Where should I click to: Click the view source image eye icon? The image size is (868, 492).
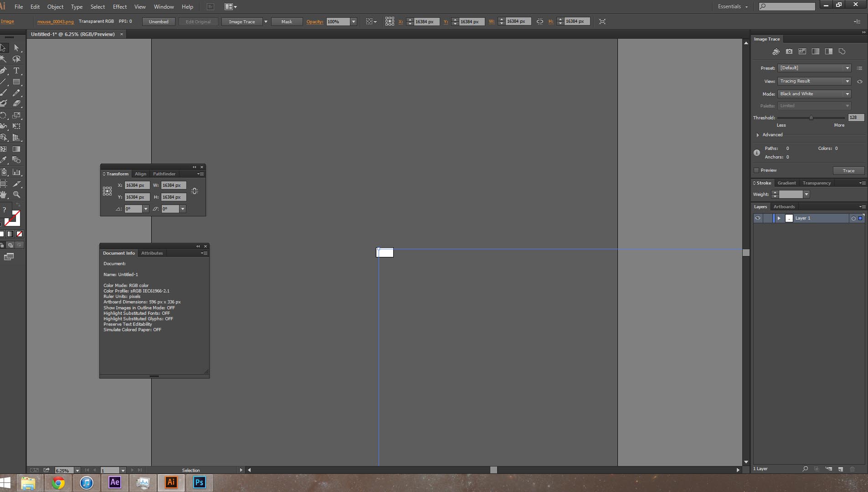[x=860, y=82]
